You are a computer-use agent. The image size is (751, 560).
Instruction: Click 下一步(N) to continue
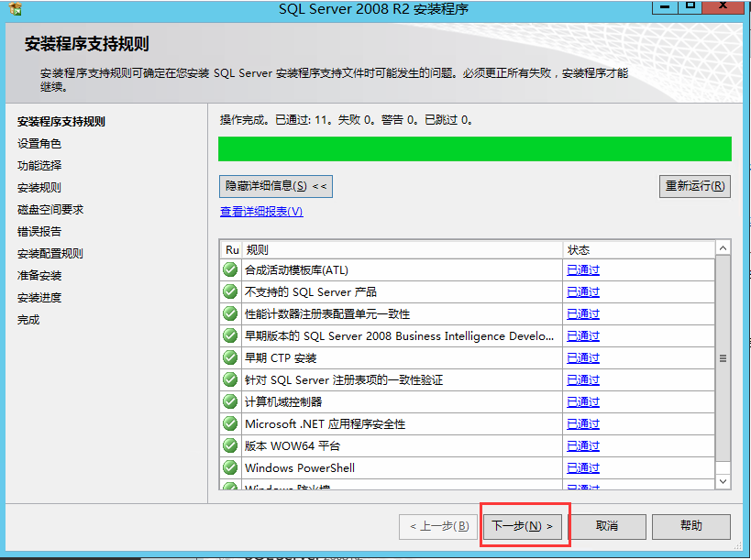click(523, 526)
